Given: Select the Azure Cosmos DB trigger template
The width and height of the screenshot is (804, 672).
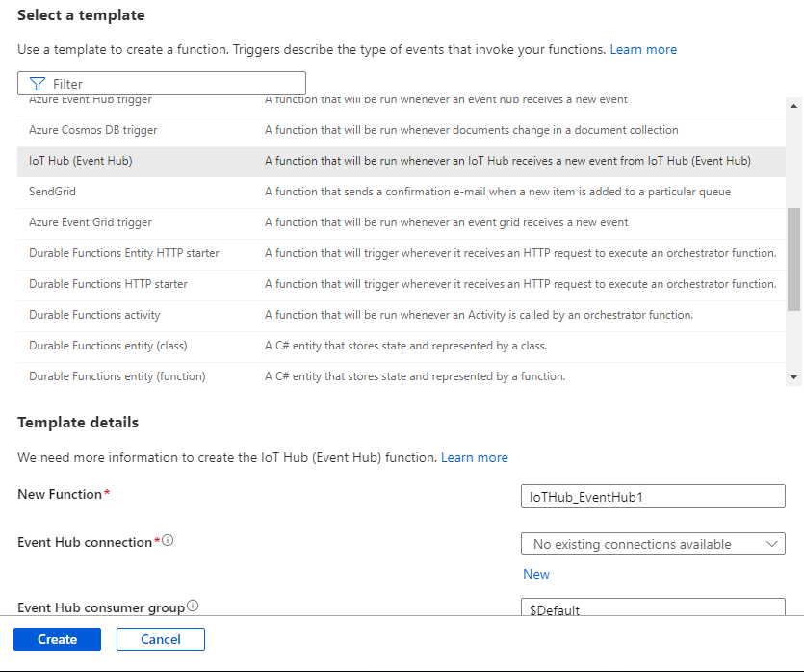Looking at the screenshot, I should pyautogui.click(x=93, y=130).
